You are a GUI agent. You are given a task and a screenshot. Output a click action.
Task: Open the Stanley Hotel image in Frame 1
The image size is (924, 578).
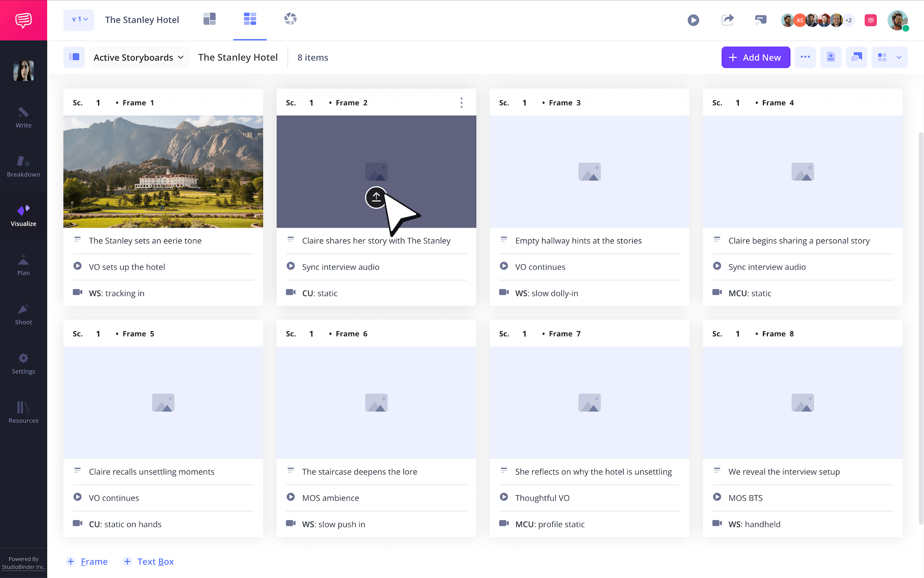(163, 172)
